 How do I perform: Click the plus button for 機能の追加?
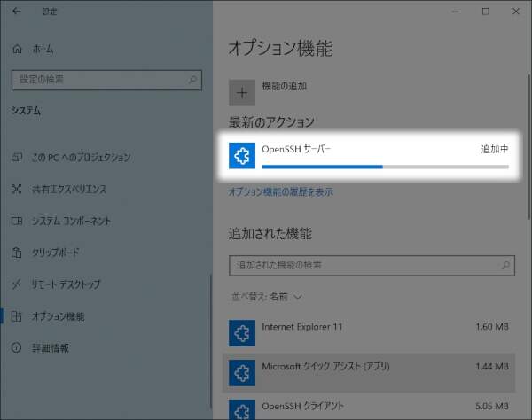[x=242, y=93]
